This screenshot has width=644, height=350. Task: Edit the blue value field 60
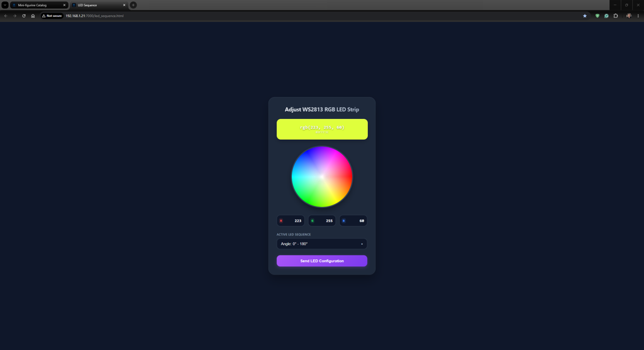pyautogui.click(x=353, y=221)
